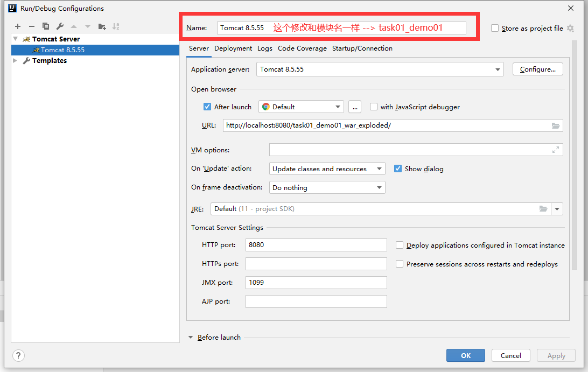Add a new configuration with plus icon
This screenshot has width=588, height=372.
[x=18, y=26]
